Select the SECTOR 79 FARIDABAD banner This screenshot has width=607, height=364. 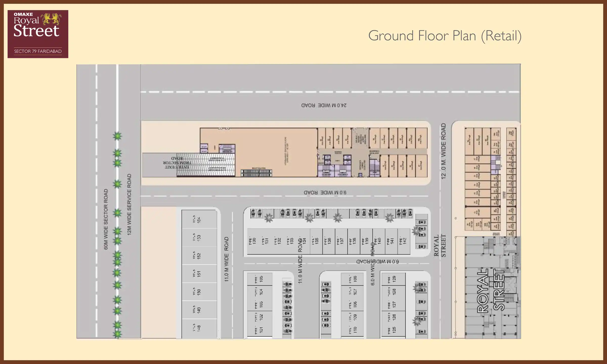(x=38, y=52)
